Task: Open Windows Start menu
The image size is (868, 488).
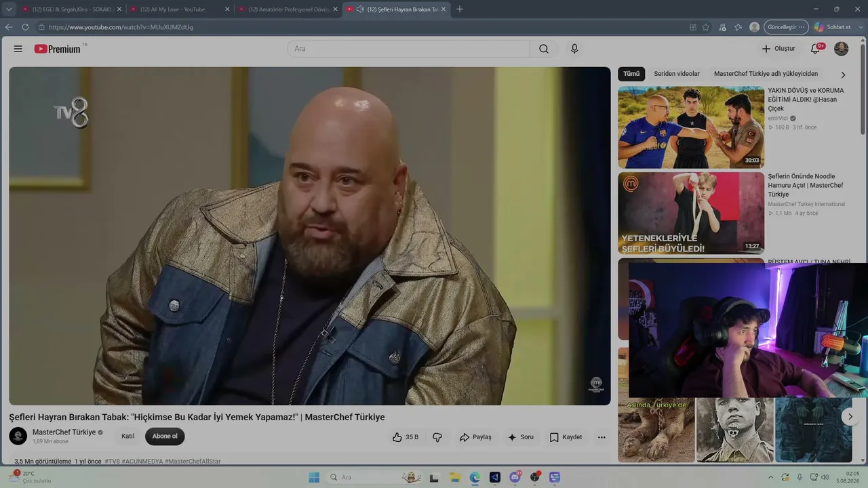Action: click(314, 477)
